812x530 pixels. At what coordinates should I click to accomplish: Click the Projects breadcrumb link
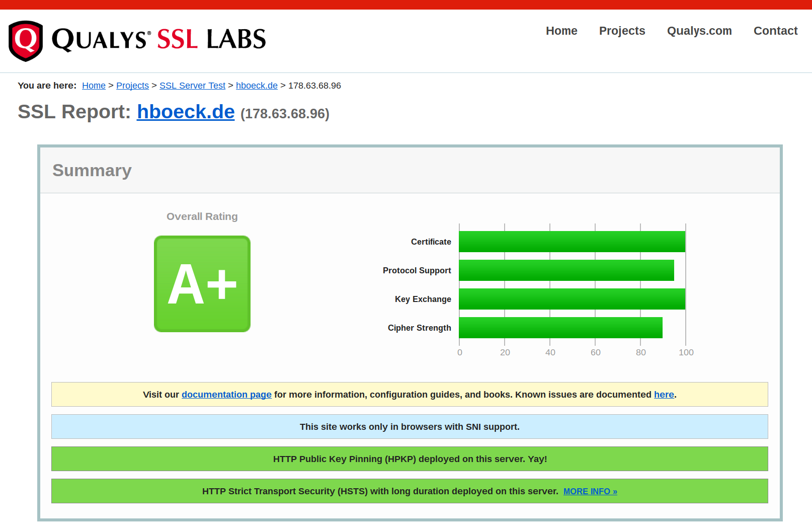click(x=132, y=86)
